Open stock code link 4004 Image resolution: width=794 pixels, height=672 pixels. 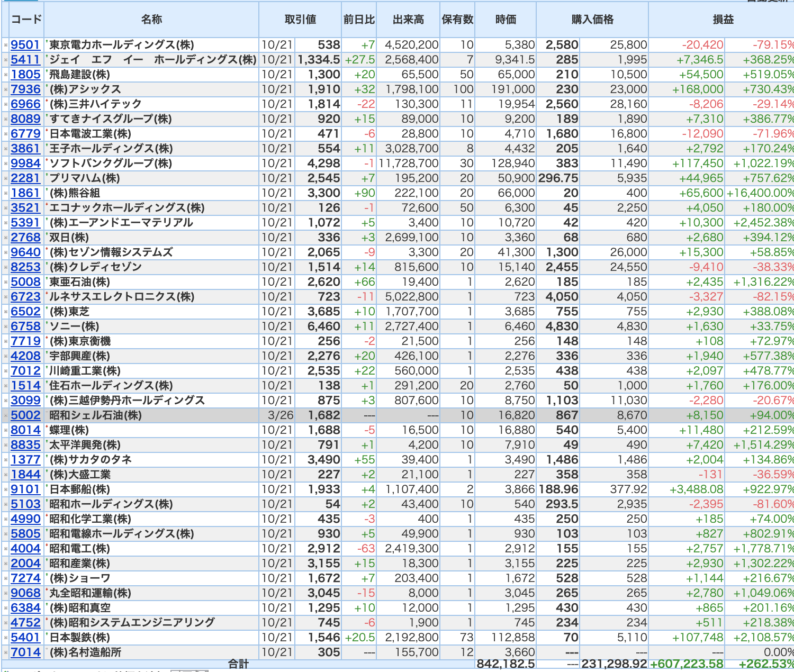25,549
